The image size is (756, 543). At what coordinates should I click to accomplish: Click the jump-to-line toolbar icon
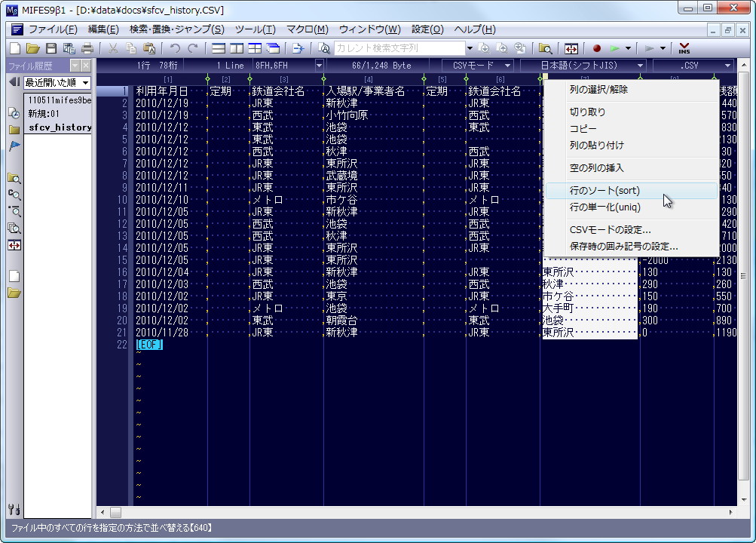click(x=298, y=48)
